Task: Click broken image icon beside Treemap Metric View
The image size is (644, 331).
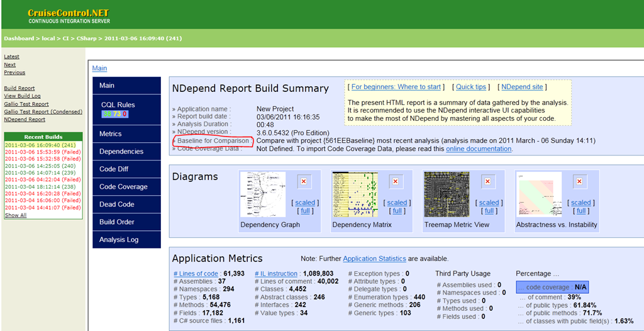Action: coord(487,181)
